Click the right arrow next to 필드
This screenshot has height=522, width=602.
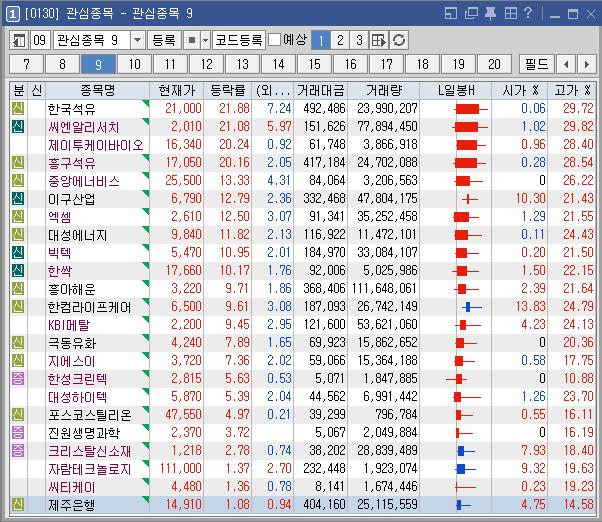coord(586,64)
